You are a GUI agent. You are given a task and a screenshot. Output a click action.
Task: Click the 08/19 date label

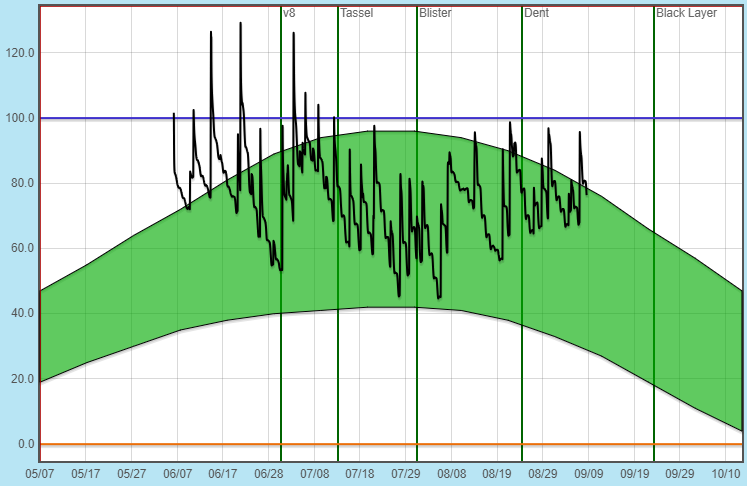tap(497, 474)
